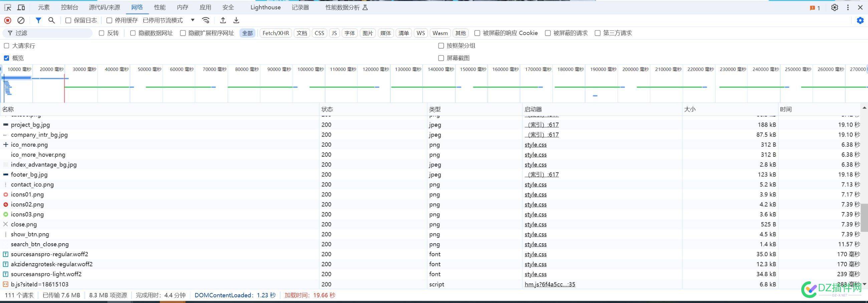Open the Lighthouse tab
Image resolution: width=868 pixels, height=303 pixels.
pos(265,7)
